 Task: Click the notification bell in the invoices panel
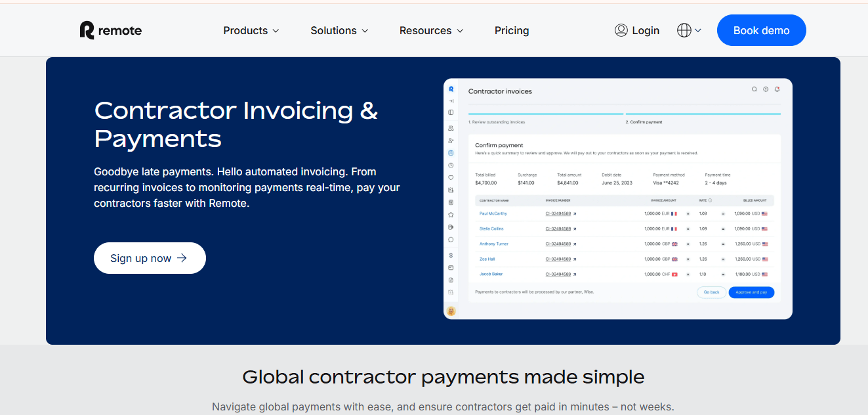[x=777, y=89]
